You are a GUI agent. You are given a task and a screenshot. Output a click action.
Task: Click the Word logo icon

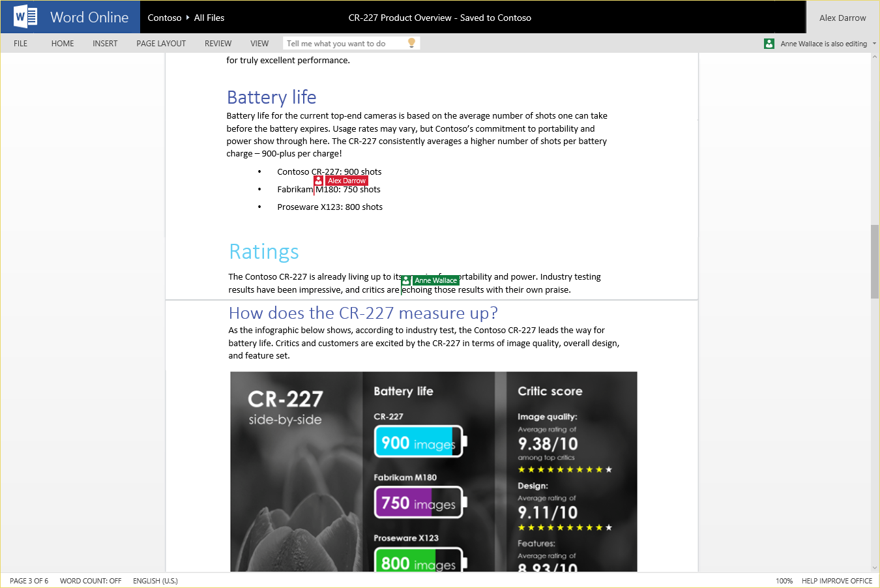tap(25, 17)
